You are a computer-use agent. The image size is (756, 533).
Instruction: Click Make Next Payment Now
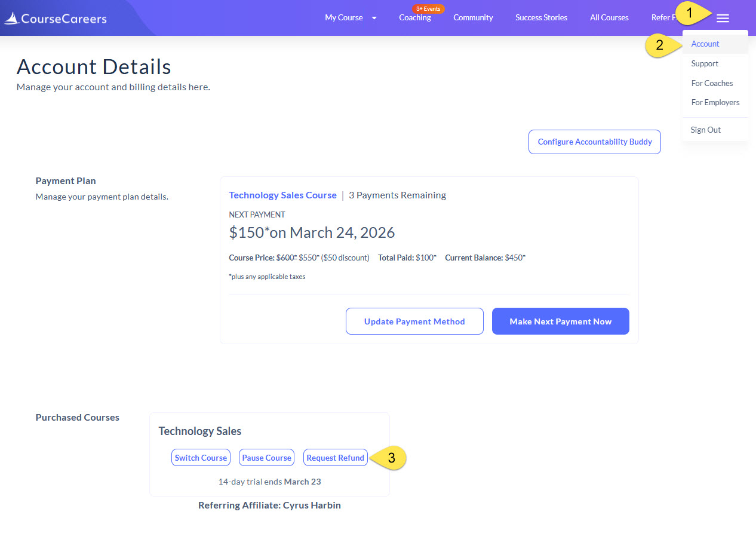[561, 321]
